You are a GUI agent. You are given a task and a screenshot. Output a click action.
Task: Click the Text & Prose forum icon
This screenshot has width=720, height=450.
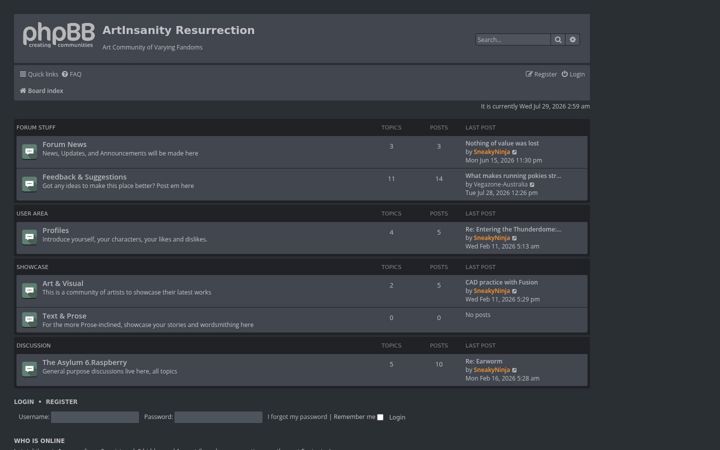(x=29, y=319)
